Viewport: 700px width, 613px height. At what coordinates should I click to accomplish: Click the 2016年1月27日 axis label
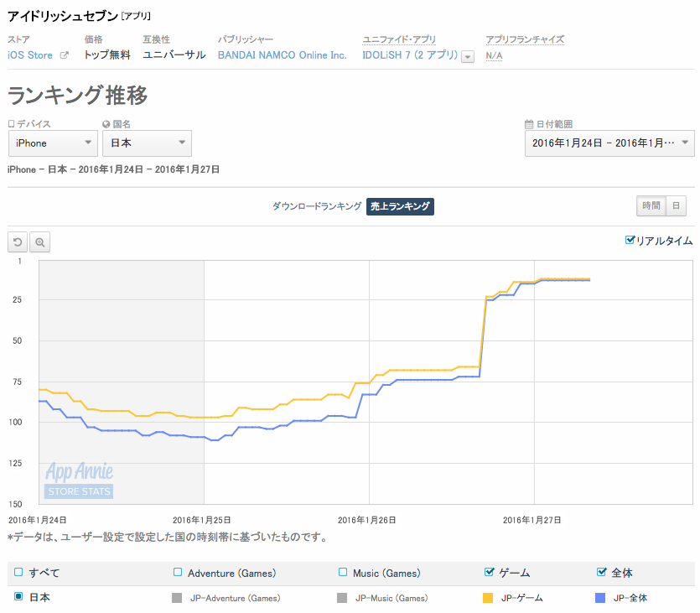coord(532,520)
